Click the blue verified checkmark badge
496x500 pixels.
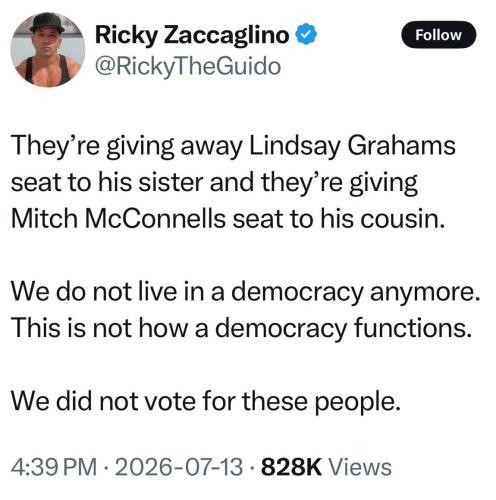pos(306,34)
